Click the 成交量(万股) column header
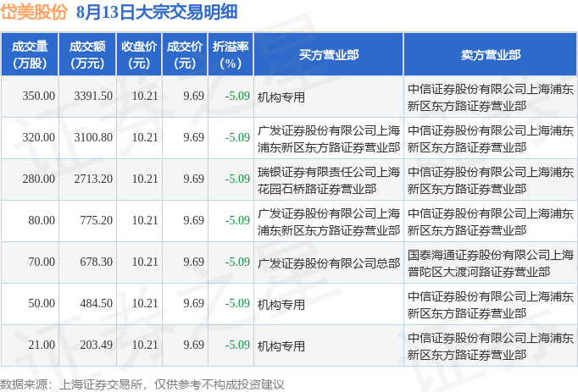The image size is (578, 392). click(30, 54)
